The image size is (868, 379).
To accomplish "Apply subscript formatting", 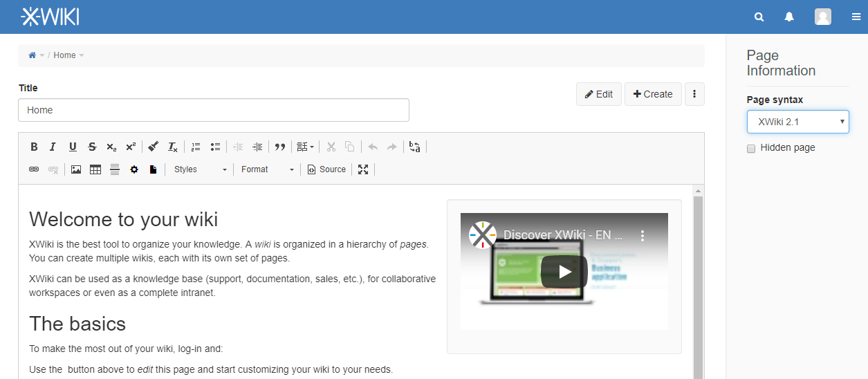I will 111,147.
